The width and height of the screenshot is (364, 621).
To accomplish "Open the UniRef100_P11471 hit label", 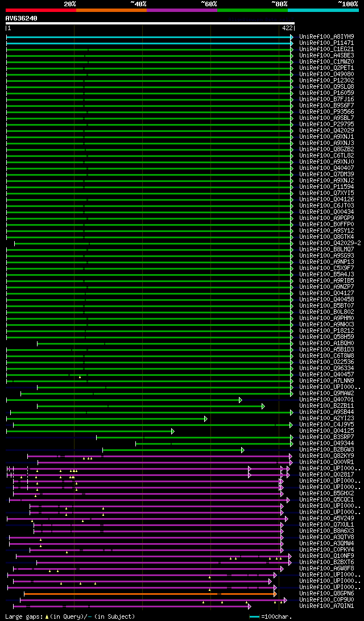I will point(327,43).
